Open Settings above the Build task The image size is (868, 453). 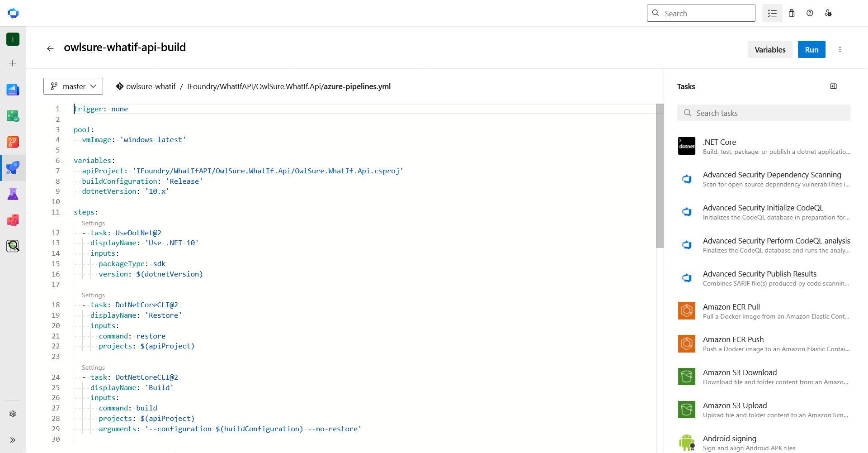[x=93, y=367]
